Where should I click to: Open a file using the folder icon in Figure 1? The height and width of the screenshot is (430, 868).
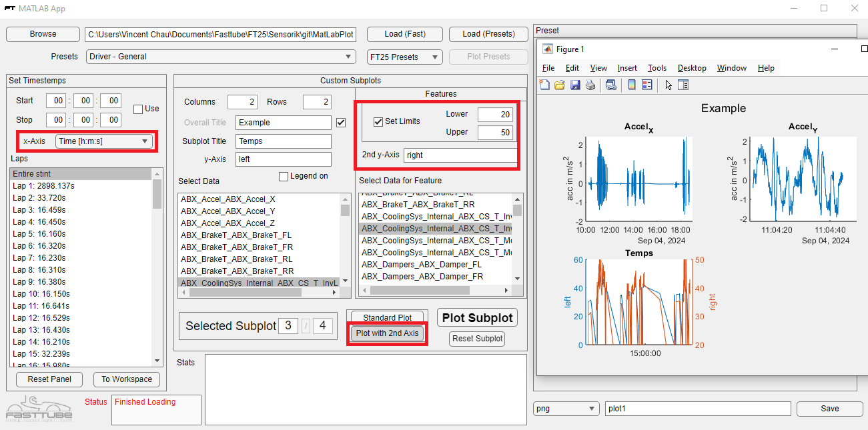(559, 85)
